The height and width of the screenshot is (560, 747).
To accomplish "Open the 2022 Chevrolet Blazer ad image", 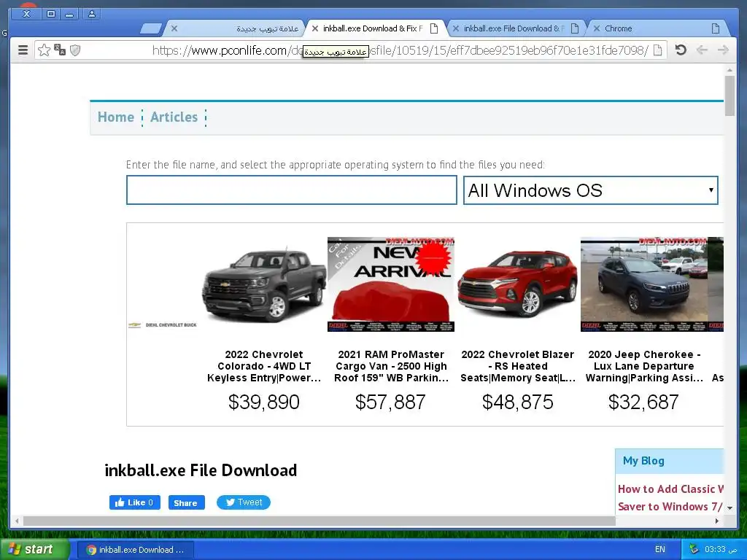I will click(517, 285).
